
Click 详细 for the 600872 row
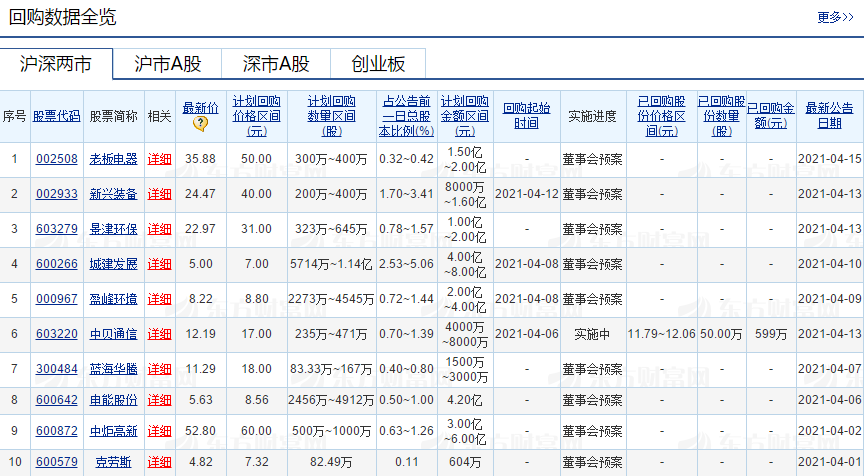coord(160,431)
